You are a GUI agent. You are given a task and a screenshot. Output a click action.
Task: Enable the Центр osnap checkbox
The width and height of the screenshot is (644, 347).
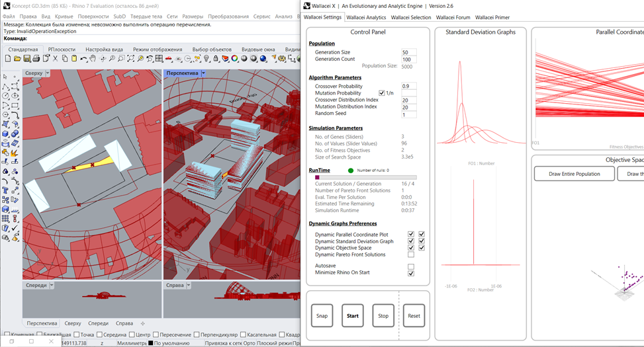pyautogui.click(x=132, y=334)
